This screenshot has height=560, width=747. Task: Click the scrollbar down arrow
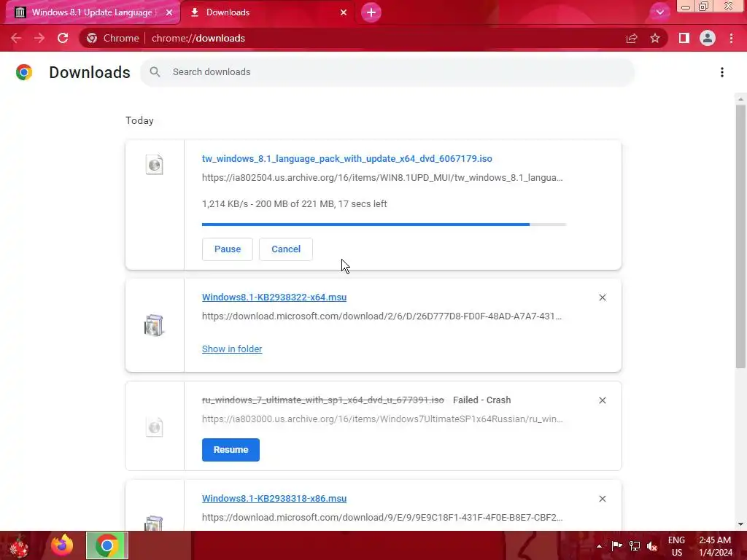pyautogui.click(x=740, y=524)
